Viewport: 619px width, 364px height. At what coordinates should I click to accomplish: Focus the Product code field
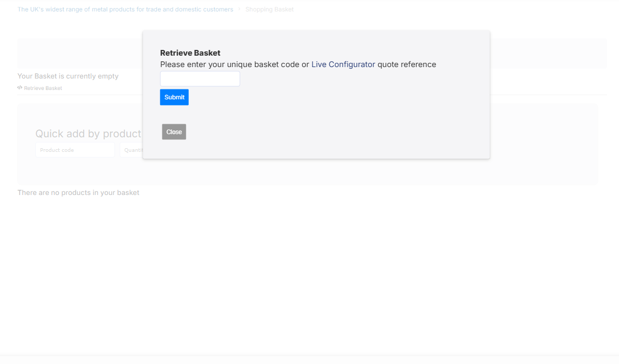coord(75,150)
